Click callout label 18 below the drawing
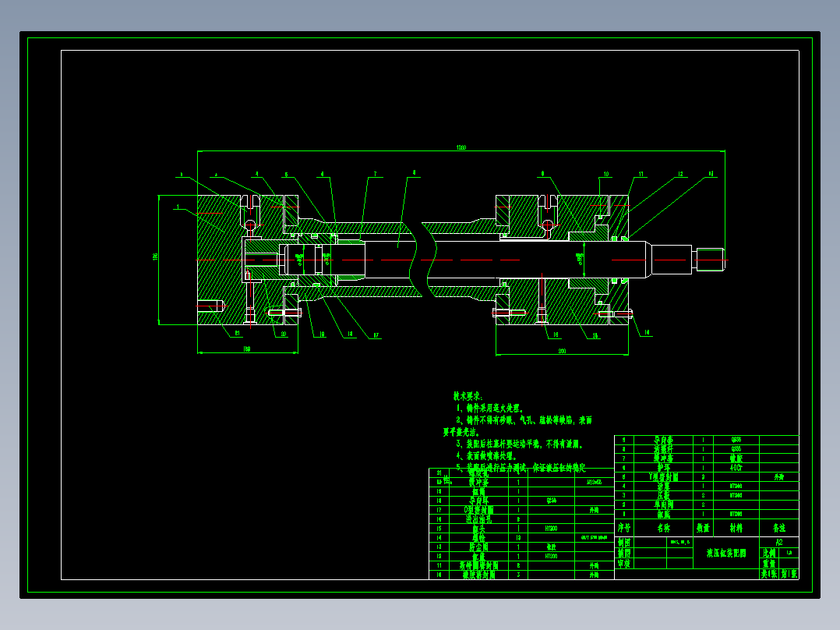840x630 pixels. [350, 334]
